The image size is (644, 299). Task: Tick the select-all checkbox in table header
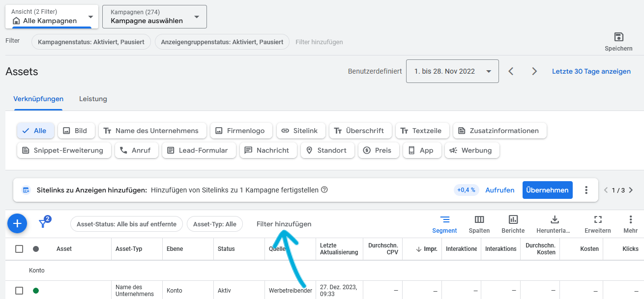point(19,249)
